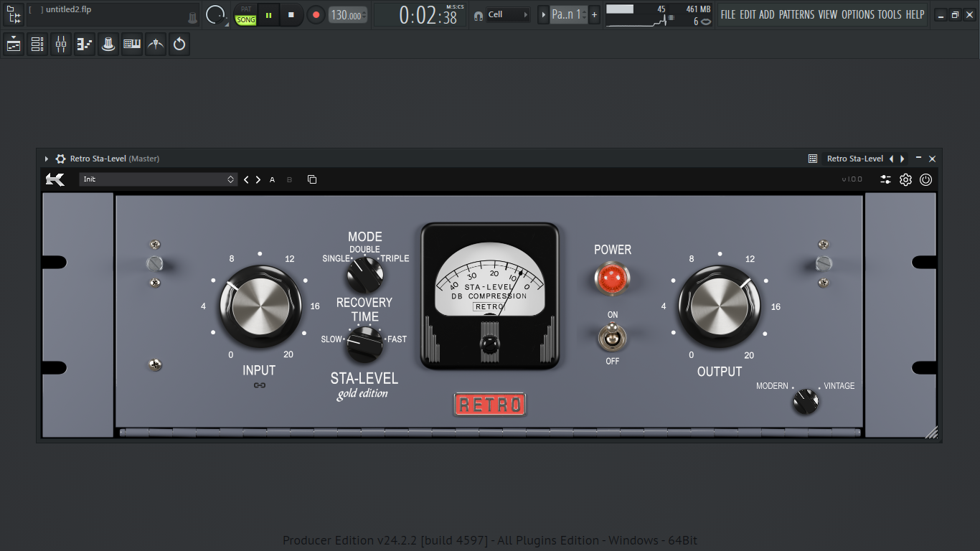The height and width of the screenshot is (551, 980).
Task: Click the 130 tempo value field
Action: (x=347, y=15)
